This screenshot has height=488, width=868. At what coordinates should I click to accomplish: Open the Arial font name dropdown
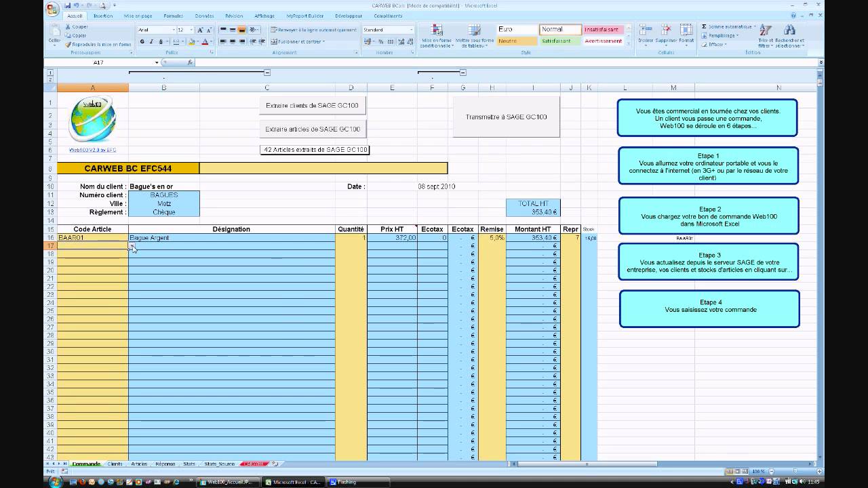tap(174, 30)
